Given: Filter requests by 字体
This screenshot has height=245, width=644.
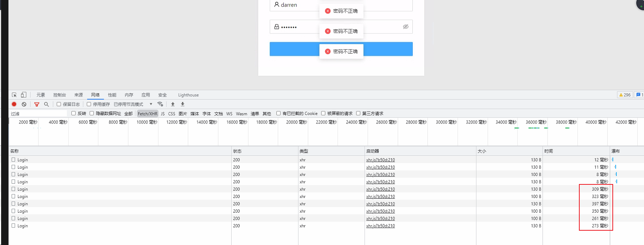Looking at the screenshot, I should 207,114.
